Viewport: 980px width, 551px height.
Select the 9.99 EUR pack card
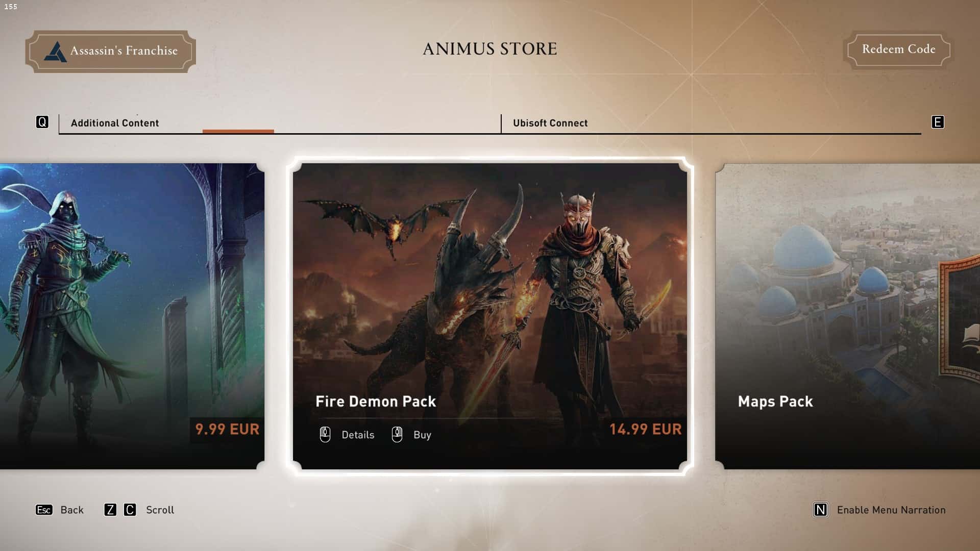point(132,316)
